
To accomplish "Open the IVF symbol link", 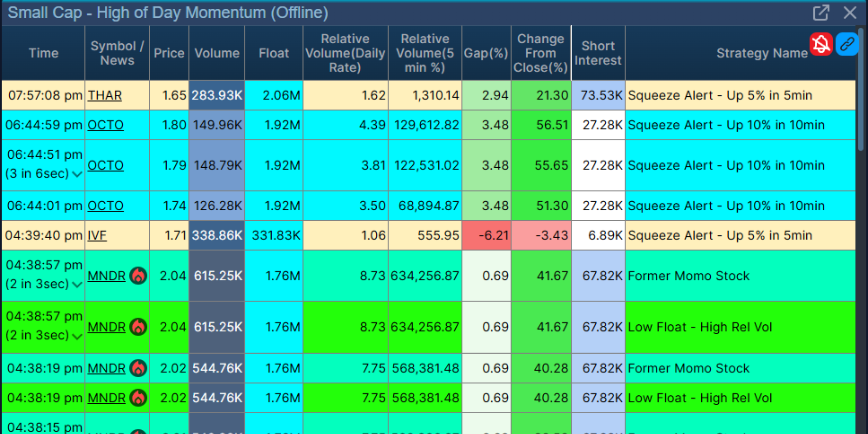I will pos(97,236).
